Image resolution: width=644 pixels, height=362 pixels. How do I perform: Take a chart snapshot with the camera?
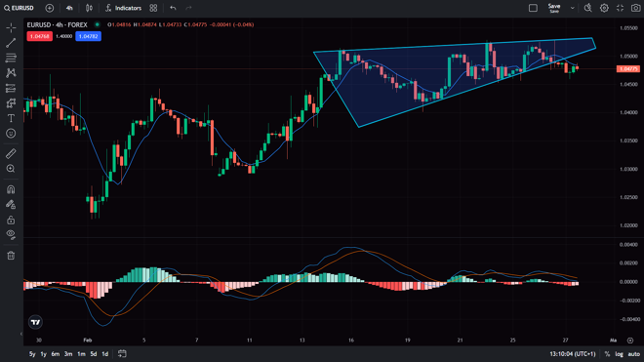point(635,8)
